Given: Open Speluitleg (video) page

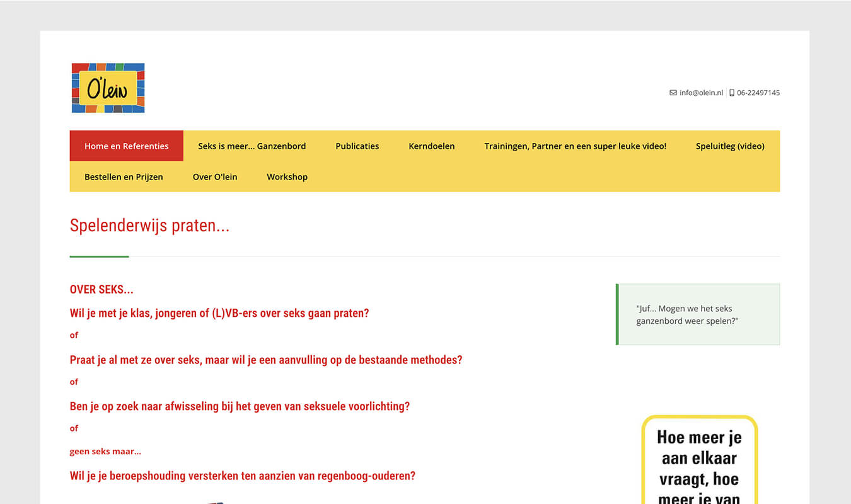Looking at the screenshot, I should point(730,146).
